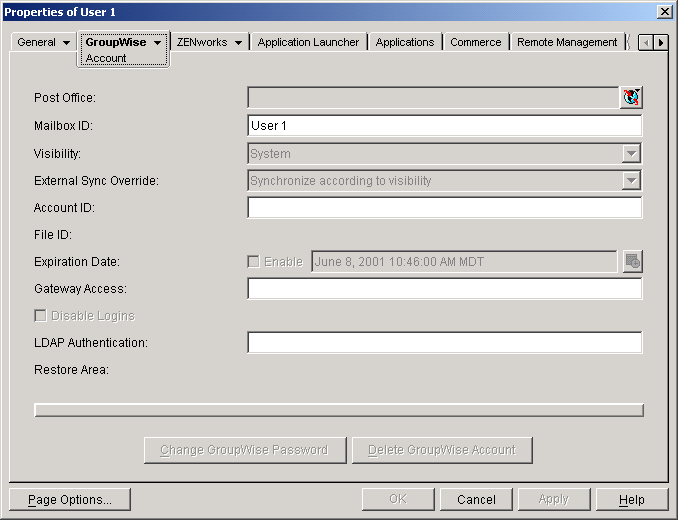Viewport: 678px width, 520px height.
Task: Open the Applications tab
Action: [405, 42]
